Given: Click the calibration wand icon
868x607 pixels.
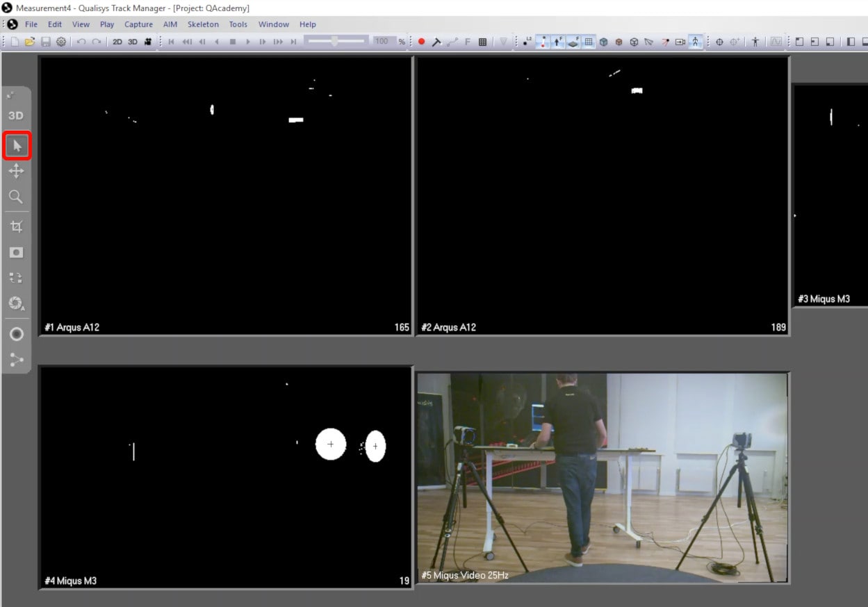Looking at the screenshot, I should [x=436, y=42].
